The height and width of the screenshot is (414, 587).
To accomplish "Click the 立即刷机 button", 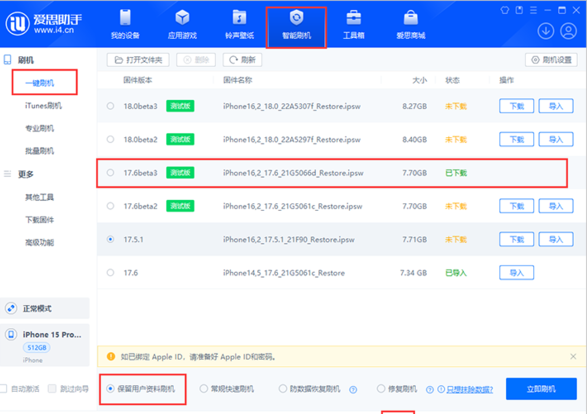I will click(x=541, y=389).
